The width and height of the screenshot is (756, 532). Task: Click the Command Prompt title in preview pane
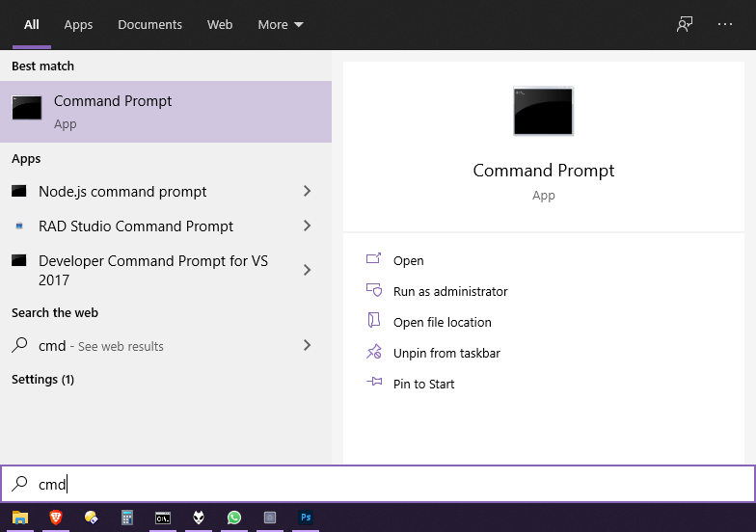[x=544, y=171]
